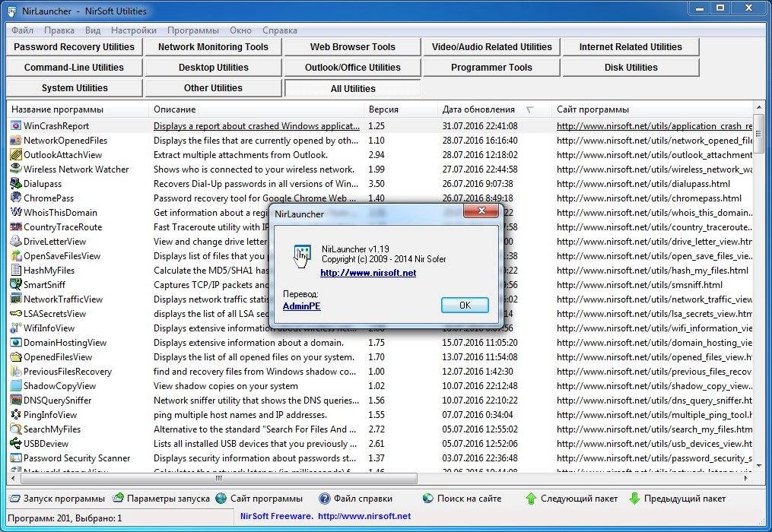Click the DNSQuerySniffer icon
The width and height of the screenshot is (772, 532).
coord(16,400)
